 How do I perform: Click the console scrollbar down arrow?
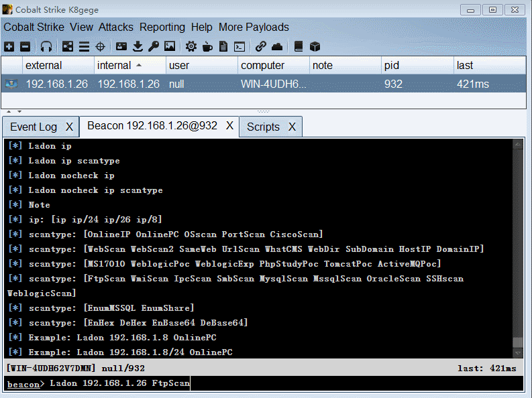[518, 353]
